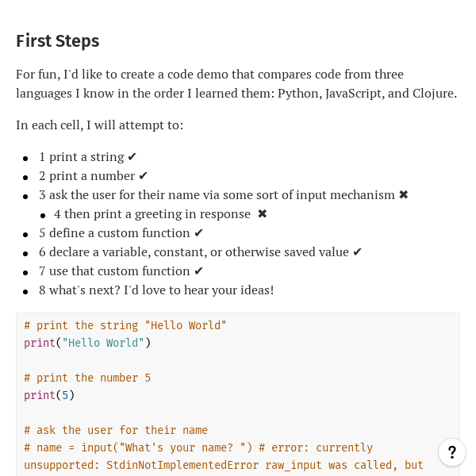This screenshot has width=476, height=476.
Task: Open the help question mark button
Action: click(x=451, y=452)
